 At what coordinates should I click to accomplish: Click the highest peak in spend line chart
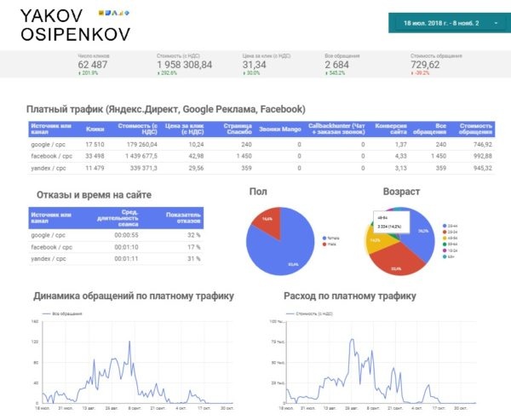[x=352, y=339]
